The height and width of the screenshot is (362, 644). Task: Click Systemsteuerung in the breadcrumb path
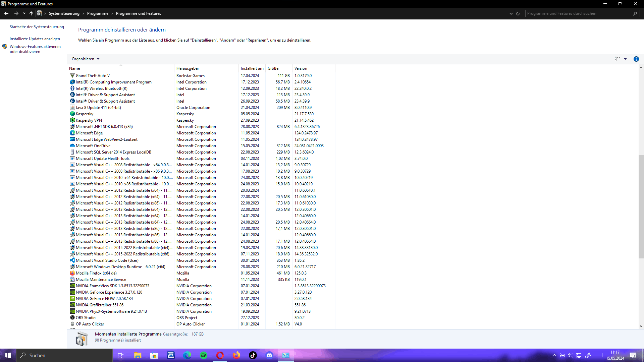click(64, 13)
